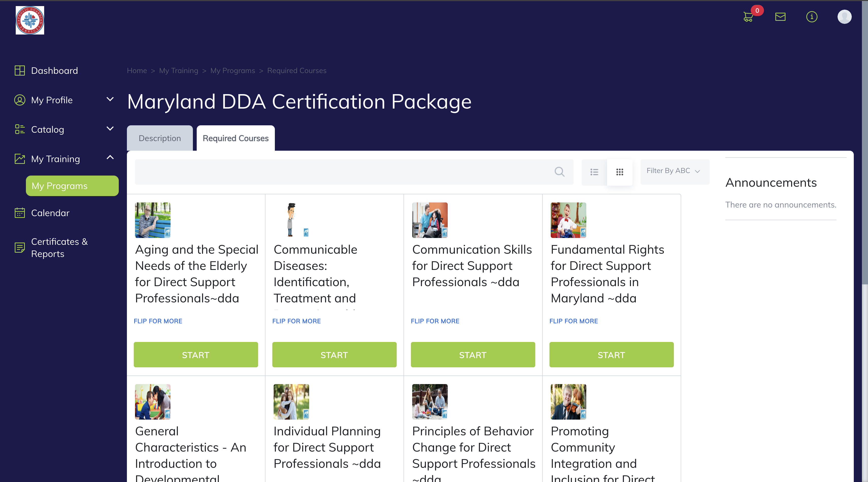Switch to the Description tab

160,139
